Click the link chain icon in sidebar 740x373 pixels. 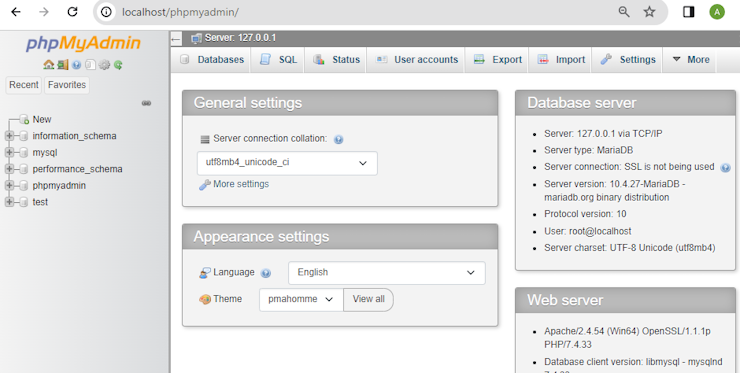point(146,103)
